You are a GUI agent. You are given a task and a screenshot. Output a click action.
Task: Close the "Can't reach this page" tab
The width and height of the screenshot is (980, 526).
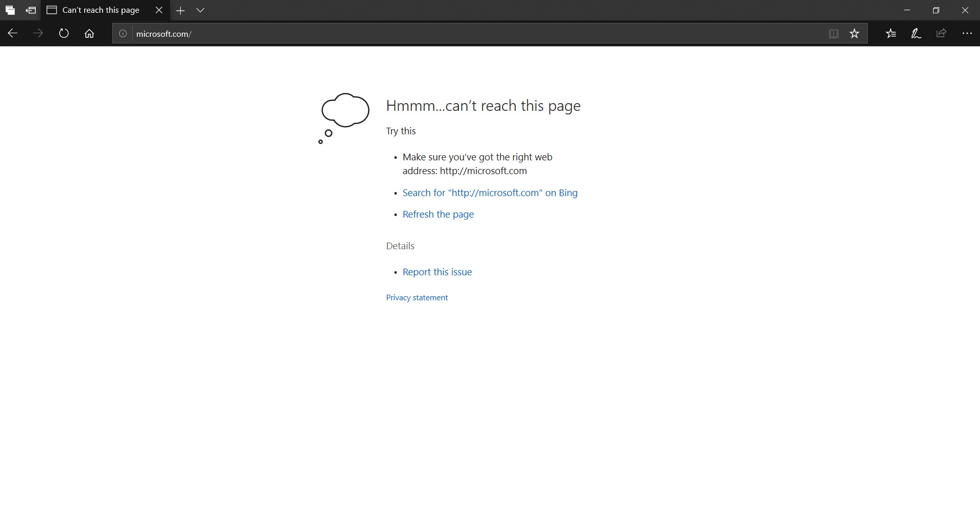tap(159, 10)
